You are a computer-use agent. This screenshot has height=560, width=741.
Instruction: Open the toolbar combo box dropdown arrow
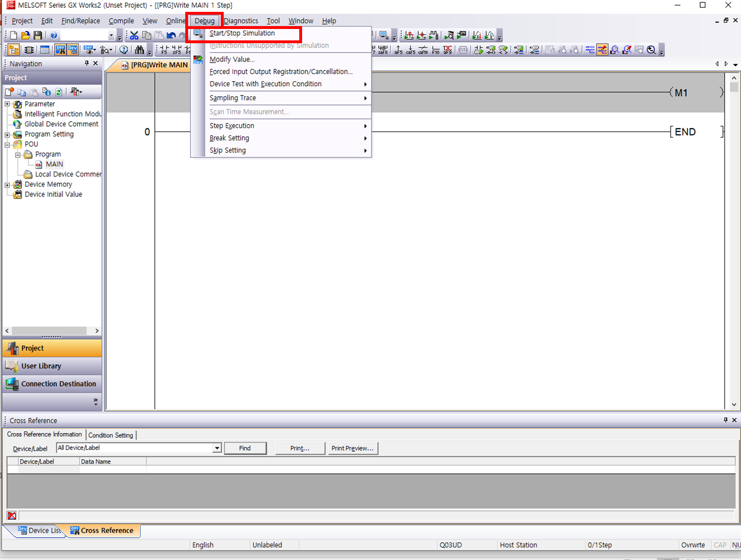tap(112, 36)
